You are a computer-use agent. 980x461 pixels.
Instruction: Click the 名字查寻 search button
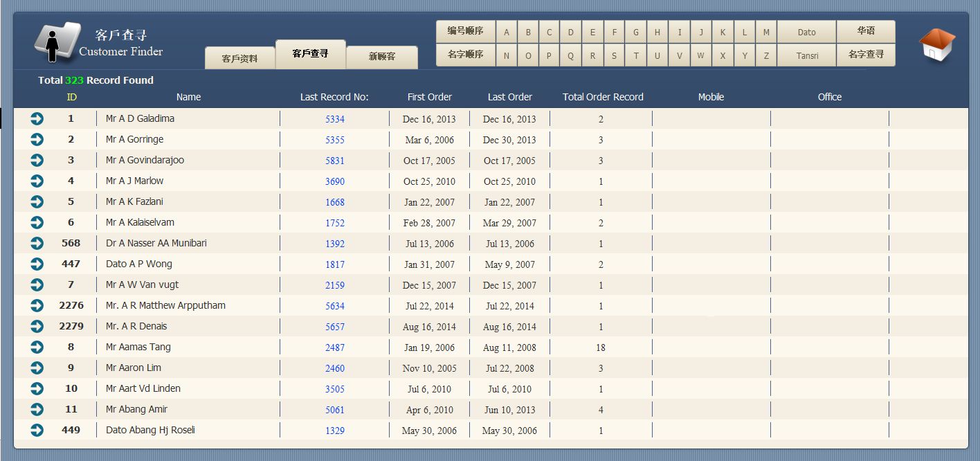(865, 55)
